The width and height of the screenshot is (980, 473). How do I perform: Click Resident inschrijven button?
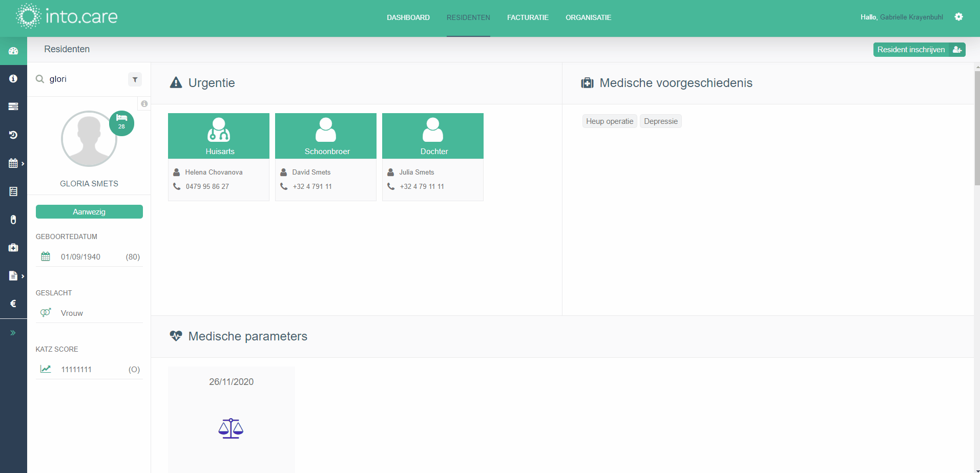click(x=919, y=50)
